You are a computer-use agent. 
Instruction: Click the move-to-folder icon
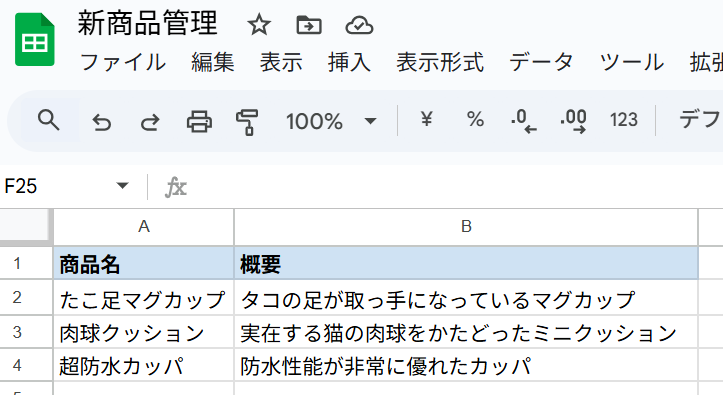pos(308,25)
